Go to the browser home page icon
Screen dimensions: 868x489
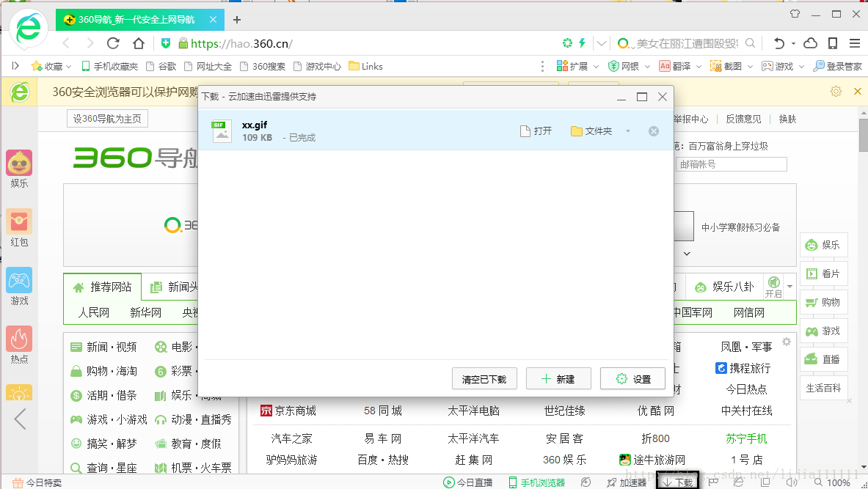tap(139, 43)
